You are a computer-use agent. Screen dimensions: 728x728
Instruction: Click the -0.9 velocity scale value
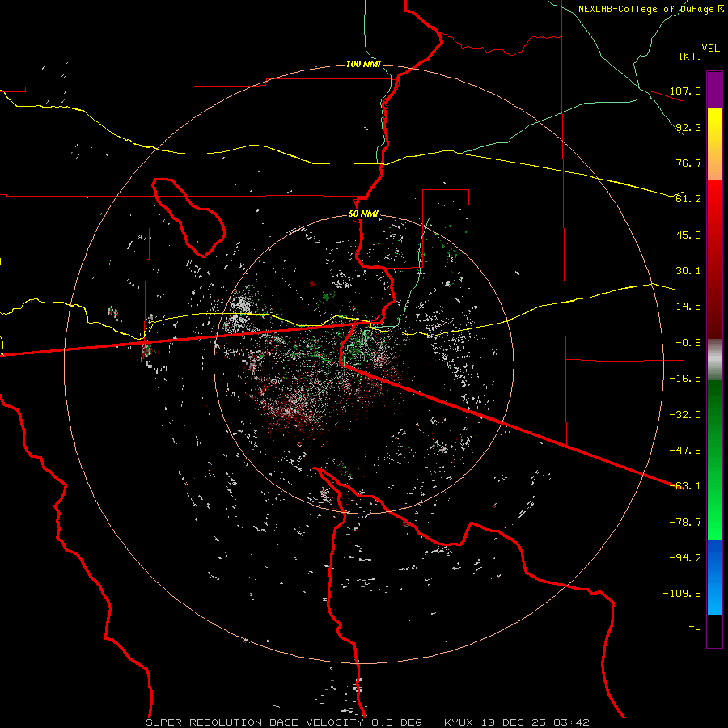tap(688, 343)
